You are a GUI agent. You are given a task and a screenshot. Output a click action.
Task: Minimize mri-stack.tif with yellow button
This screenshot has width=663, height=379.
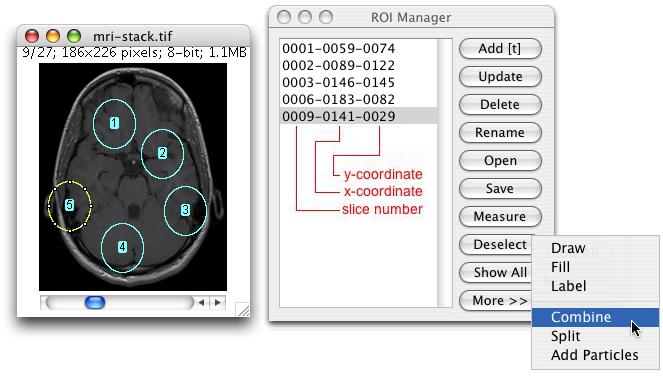coord(53,36)
